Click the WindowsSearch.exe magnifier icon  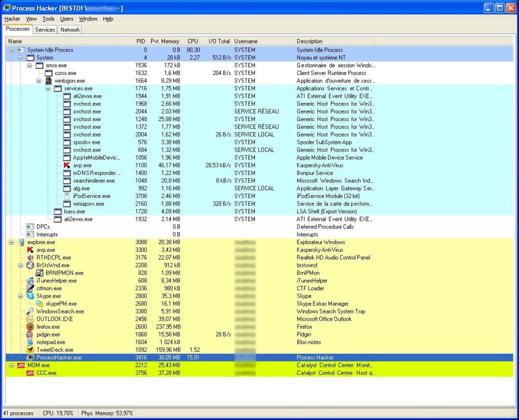(30, 312)
